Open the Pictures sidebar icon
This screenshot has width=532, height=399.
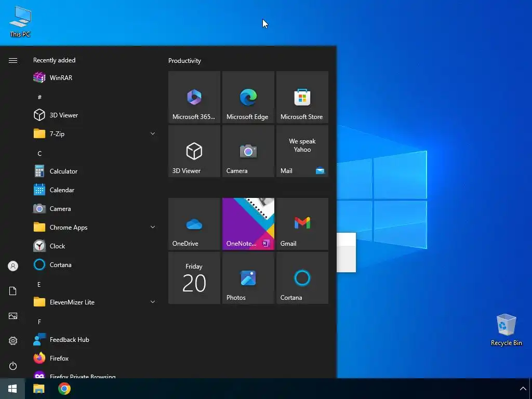(x=13, y=316)
